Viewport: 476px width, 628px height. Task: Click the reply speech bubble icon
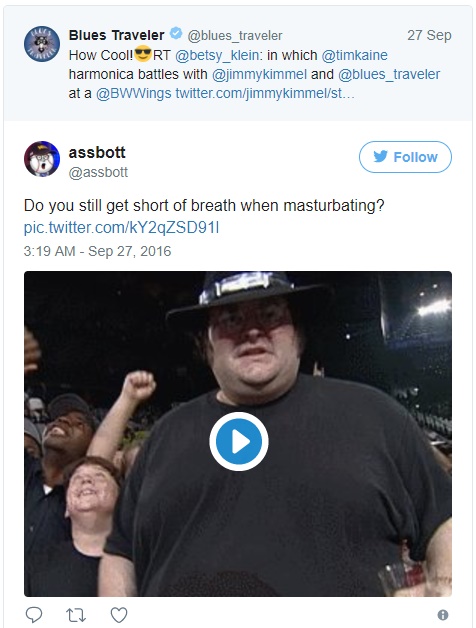[34, 615]
